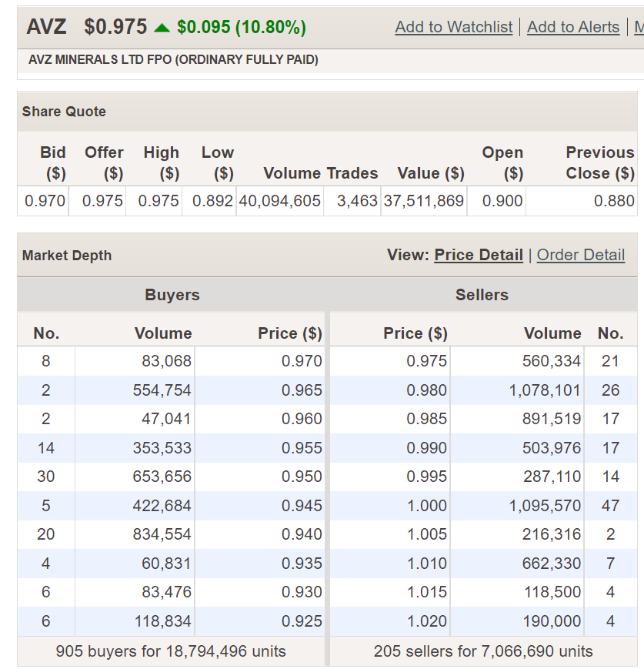
Task: Select seller volume 662,330
Action: 552,564
